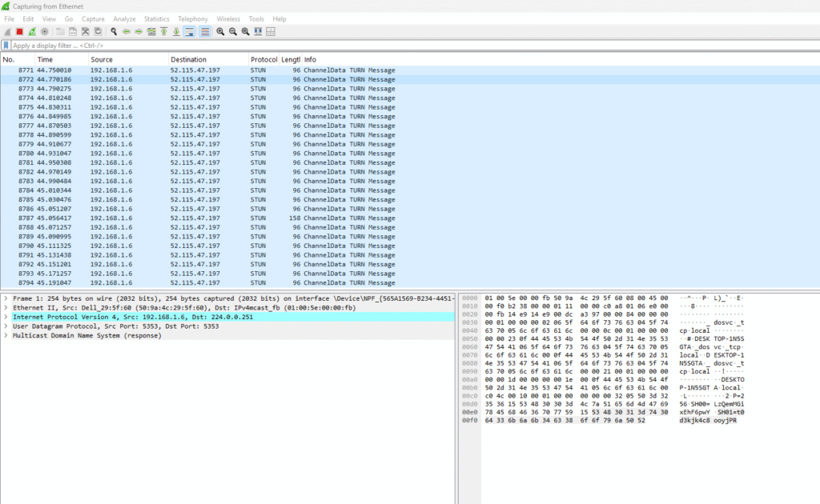
Task: Toggle packet list colorization
Action: (204, 31)
